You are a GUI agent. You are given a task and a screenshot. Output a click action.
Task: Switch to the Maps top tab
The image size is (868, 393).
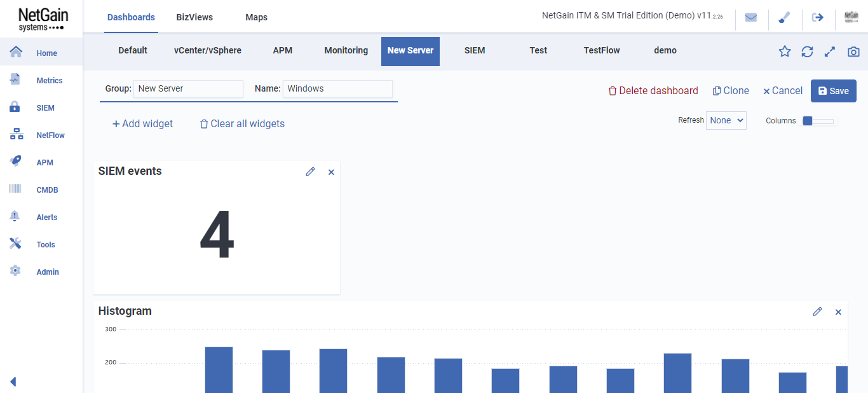click(256, 17)
